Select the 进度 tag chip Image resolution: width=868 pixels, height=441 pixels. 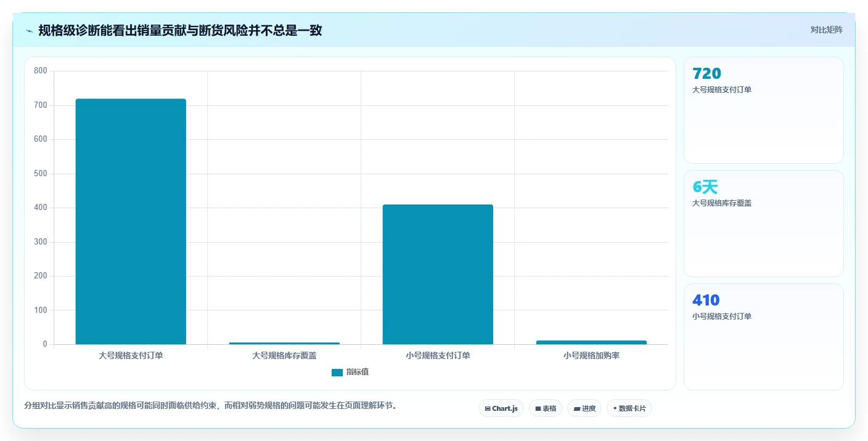584,408
